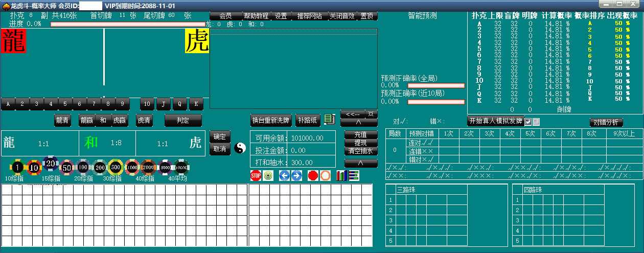Click the blue right arrow icon
The height and width of the screenshot is (253, 644).
coord(296,176)
